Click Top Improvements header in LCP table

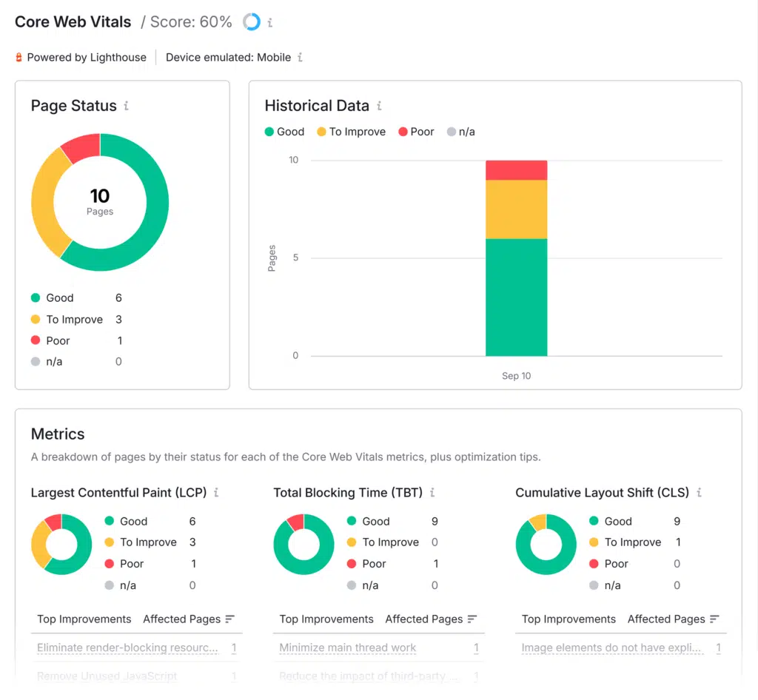[x=84, y=619]
